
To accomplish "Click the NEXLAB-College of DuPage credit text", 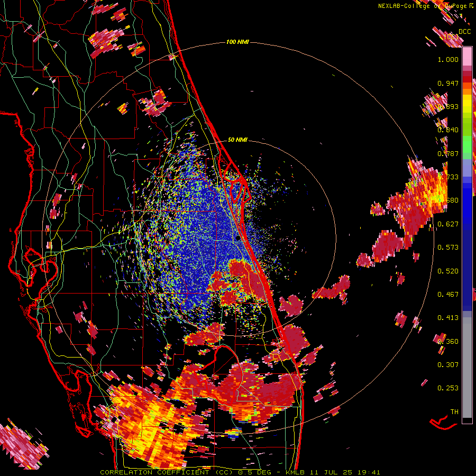I will (x=425, y=6).
